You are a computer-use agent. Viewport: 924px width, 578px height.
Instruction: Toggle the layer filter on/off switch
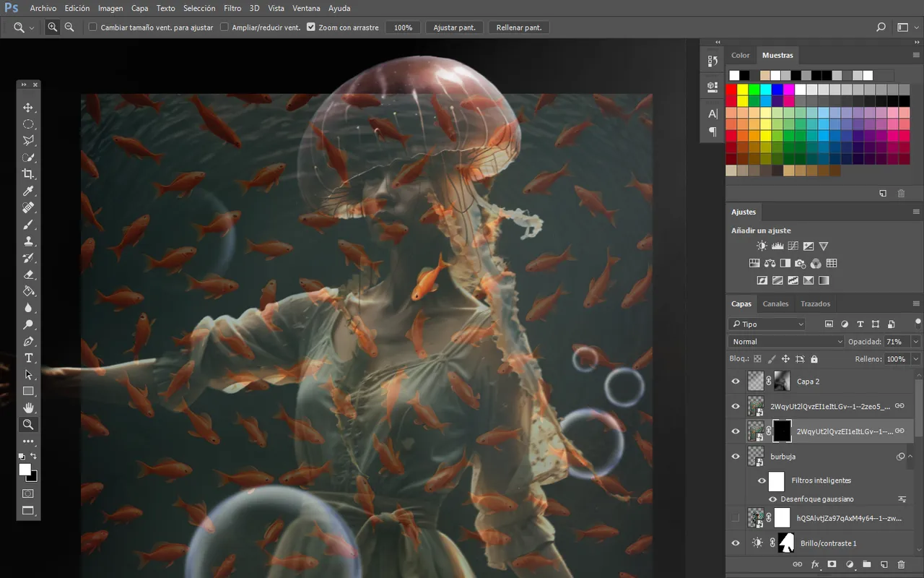918,322
